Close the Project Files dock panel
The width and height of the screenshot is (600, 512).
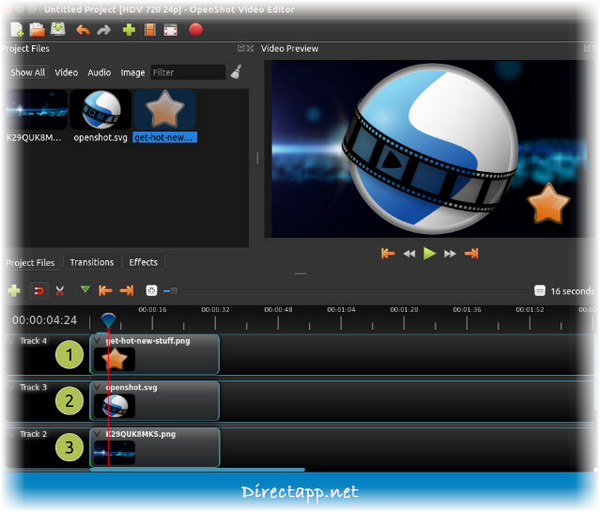(x=250, y=48)
